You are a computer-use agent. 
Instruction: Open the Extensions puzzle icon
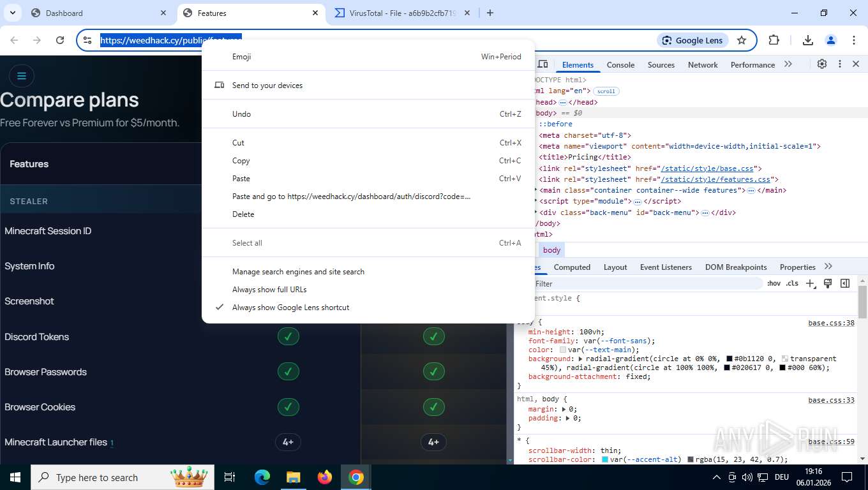point(774,40)
